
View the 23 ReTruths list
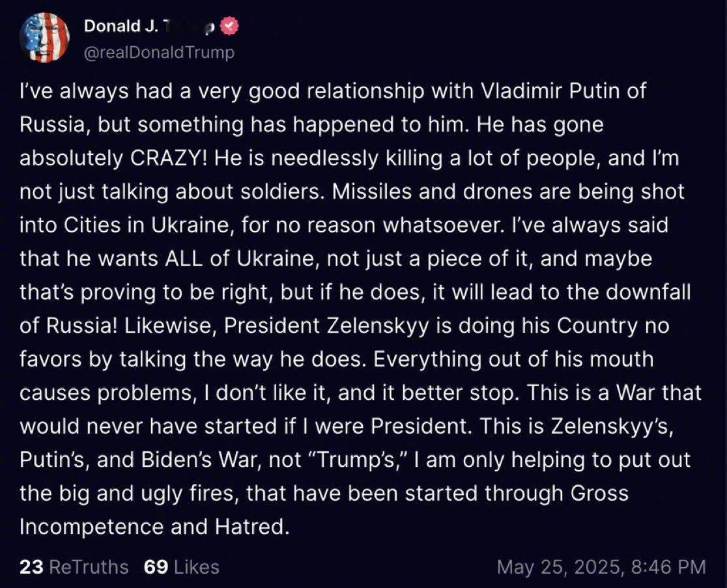[74, 567]
